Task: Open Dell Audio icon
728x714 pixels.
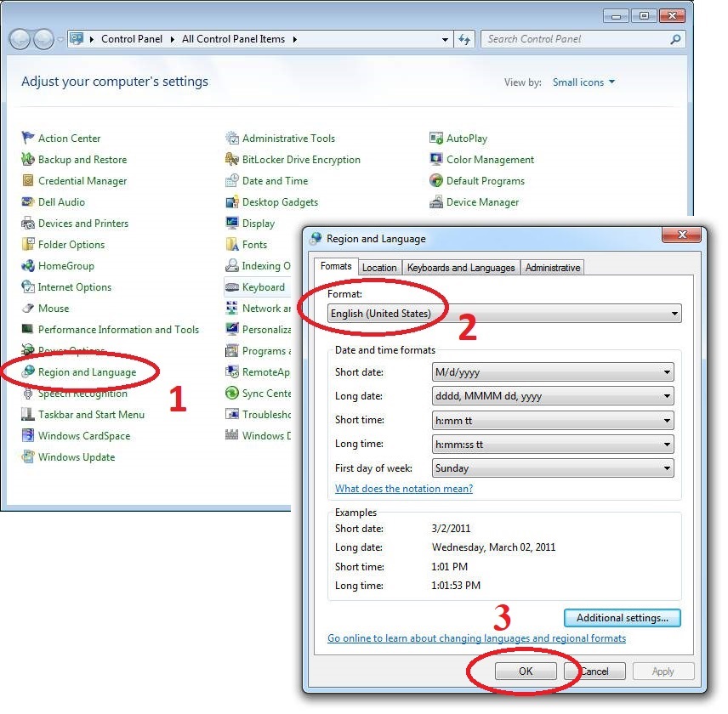Action: tap(28, 201)
